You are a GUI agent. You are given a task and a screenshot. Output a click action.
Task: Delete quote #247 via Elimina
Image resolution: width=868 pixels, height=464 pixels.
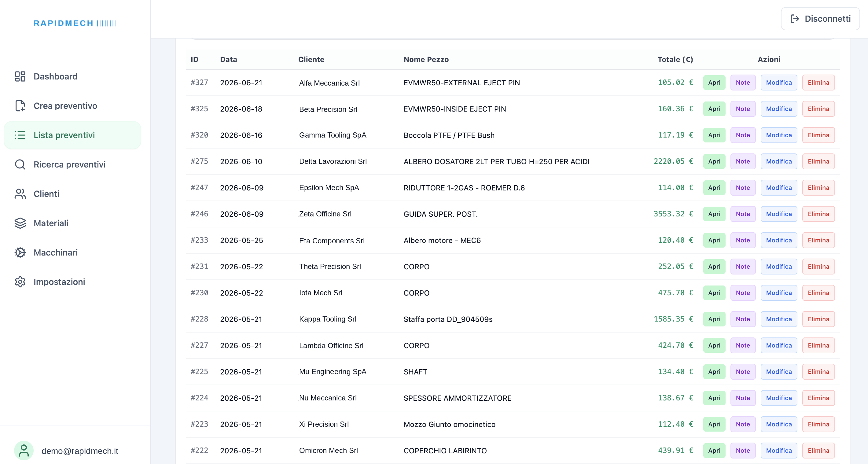(818, 188)
